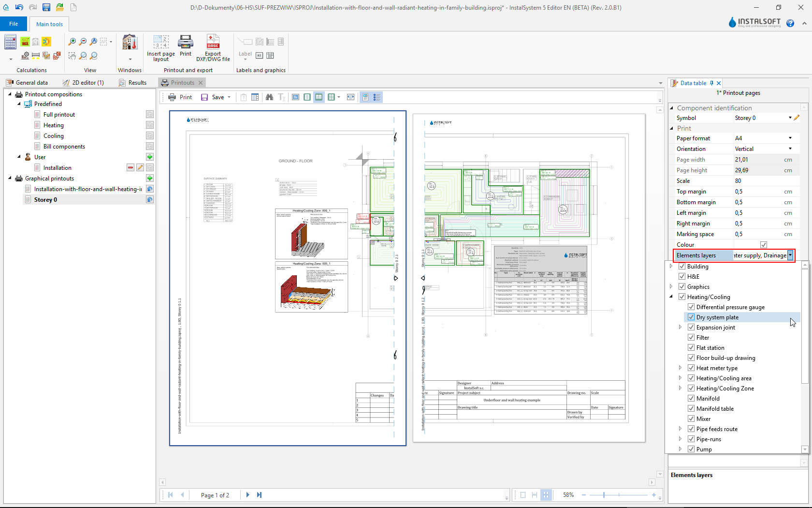Click the Export DXF/DWG file icon
812x508 pixels.
click(x=213, y=43)
